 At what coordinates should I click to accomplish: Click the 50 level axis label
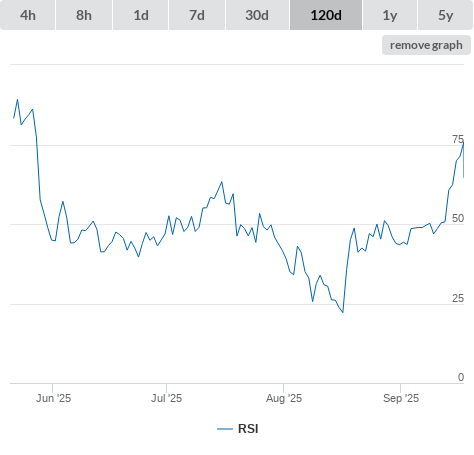pos(458,218)
